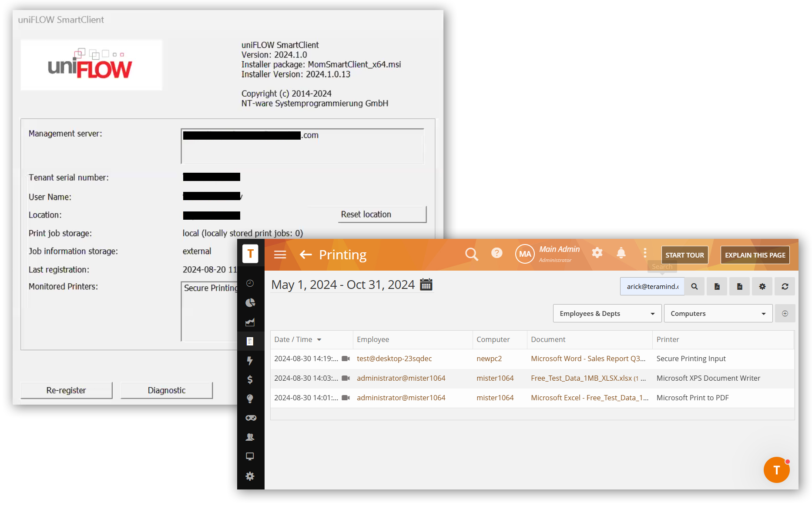
Task: Open pie chart icon in sidebar
Action: pos(250,303)
